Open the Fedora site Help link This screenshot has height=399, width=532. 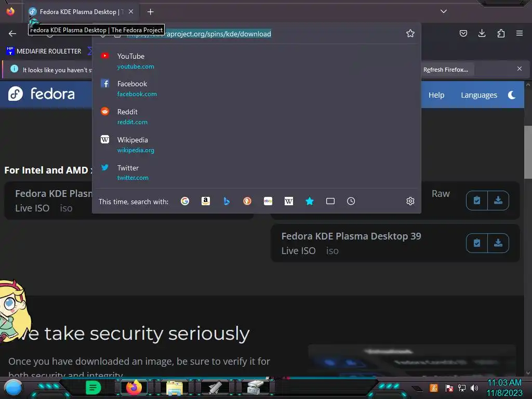point(436,95)
